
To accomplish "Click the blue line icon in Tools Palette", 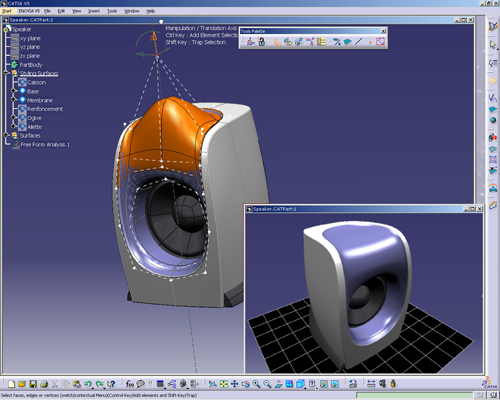I will coord(358,42).
